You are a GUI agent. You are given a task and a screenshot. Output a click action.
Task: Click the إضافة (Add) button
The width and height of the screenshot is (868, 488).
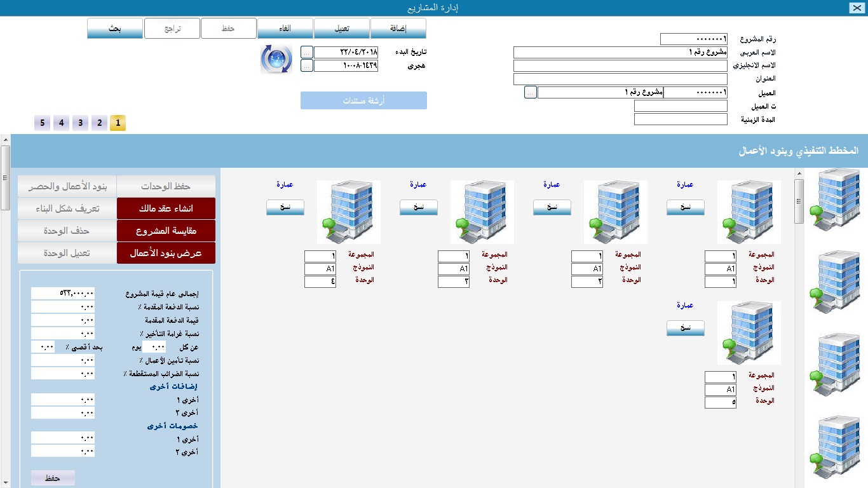398,29
